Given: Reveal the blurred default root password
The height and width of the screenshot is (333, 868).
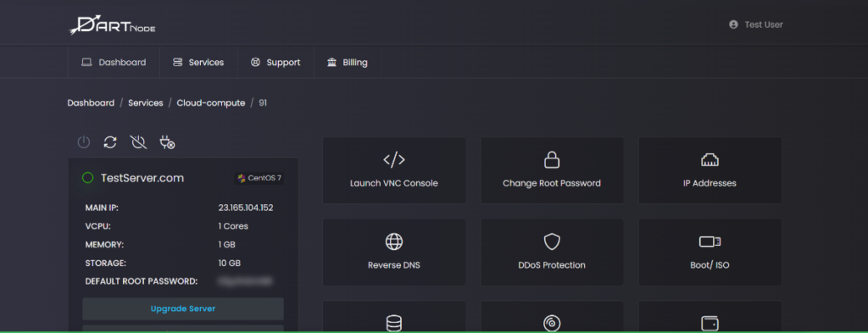Looking at the screenshot, I should click(246, 281).
